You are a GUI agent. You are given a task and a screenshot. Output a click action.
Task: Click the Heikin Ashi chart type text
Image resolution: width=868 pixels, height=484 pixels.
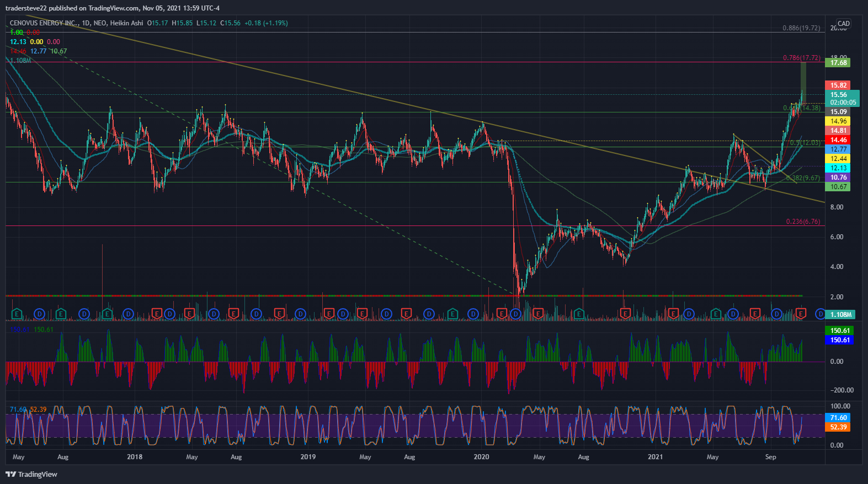coord(126,23)
